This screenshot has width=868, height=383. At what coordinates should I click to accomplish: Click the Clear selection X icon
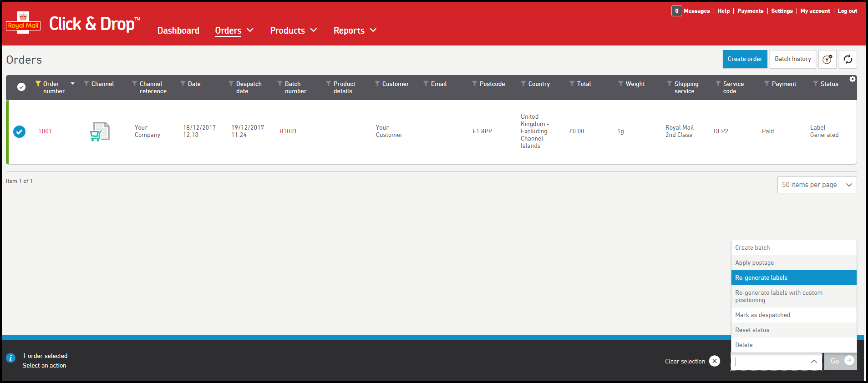point(715,361)
